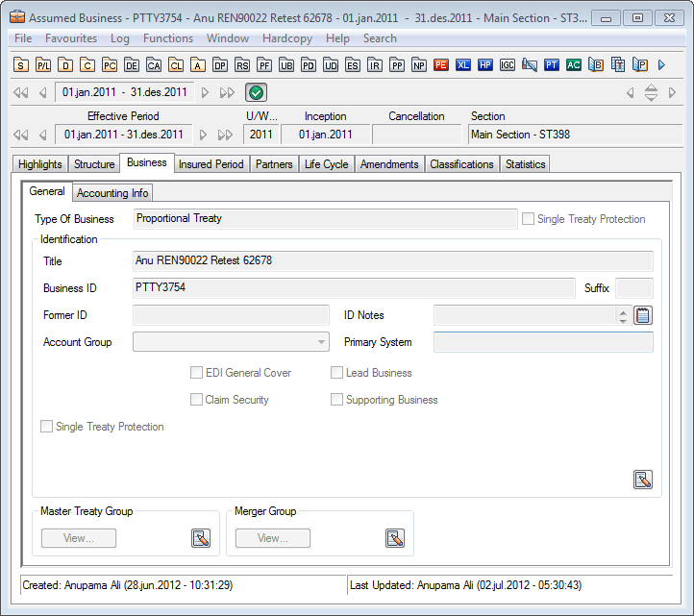The width and height of the screenshot is (694, 616).
Task: Switch to the Classifications tab
Action: (461, 164)
